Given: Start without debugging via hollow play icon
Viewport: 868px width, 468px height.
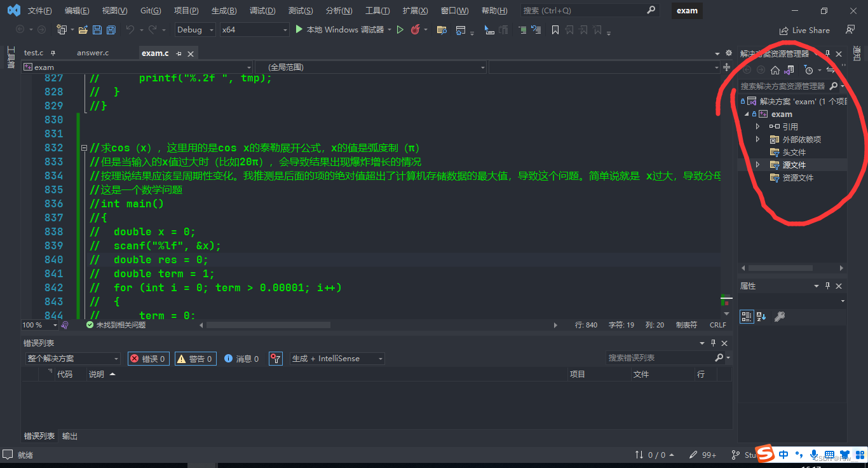Looking at the screenshot, I should (x=400, y=30).
